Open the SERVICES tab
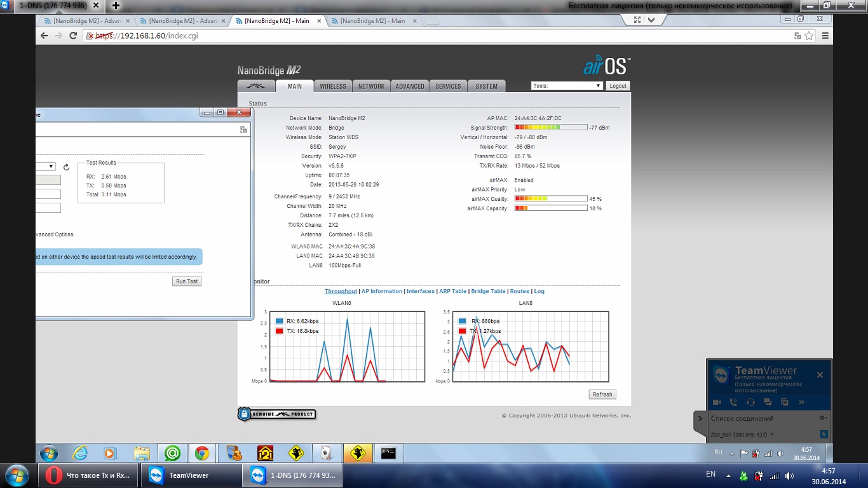Viewport: 868px width, 488px height. tap(448, 86)
